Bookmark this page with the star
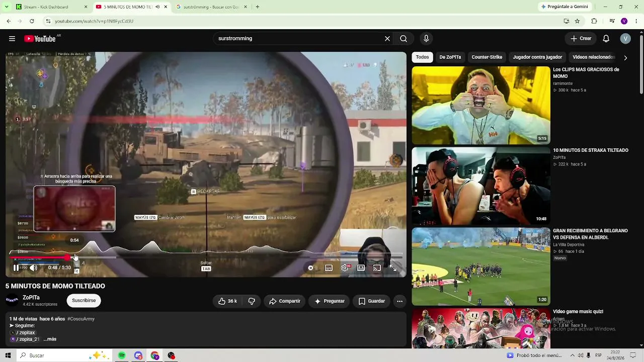Viewport: 644px width, 362px height. tap(577, 21)
